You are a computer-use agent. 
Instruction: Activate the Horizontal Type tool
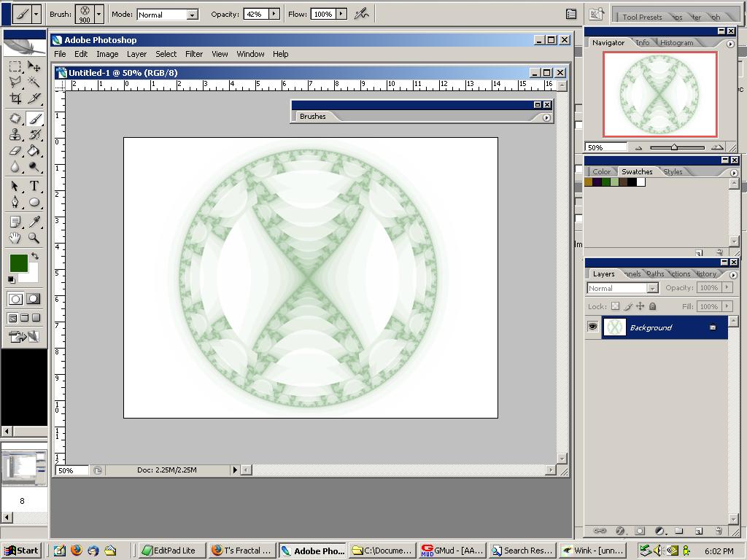point(34,186)
